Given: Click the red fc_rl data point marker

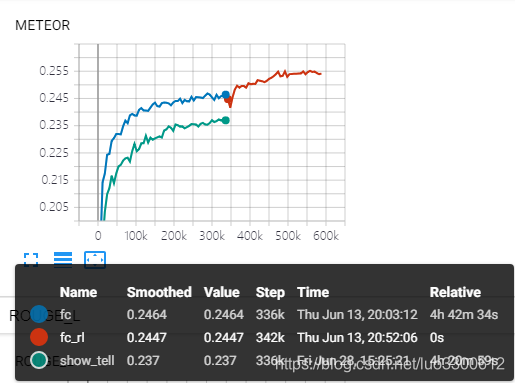Looking at the screenshot, I should [x=228, y=99].
